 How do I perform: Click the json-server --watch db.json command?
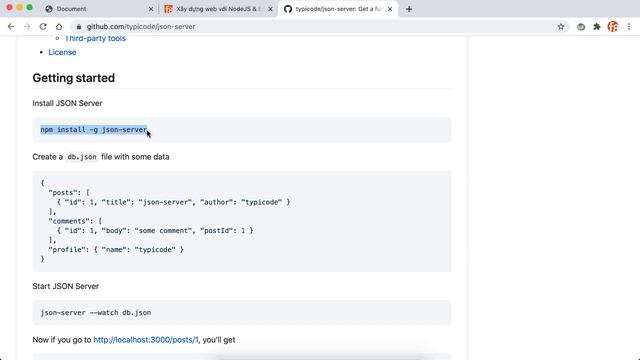[x=96, y=313]
